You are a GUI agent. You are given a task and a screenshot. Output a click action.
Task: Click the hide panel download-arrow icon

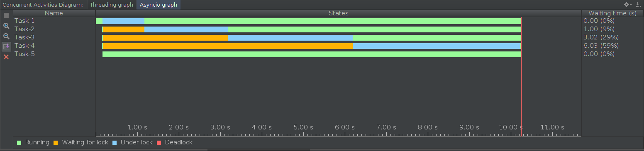click(x=639, y=5)
